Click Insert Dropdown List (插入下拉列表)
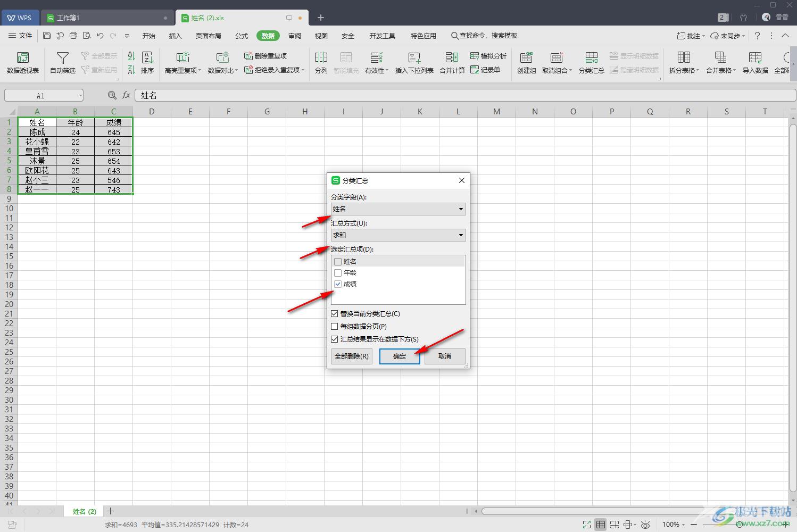The image size is (797, 532). click(x=414, y=62)
